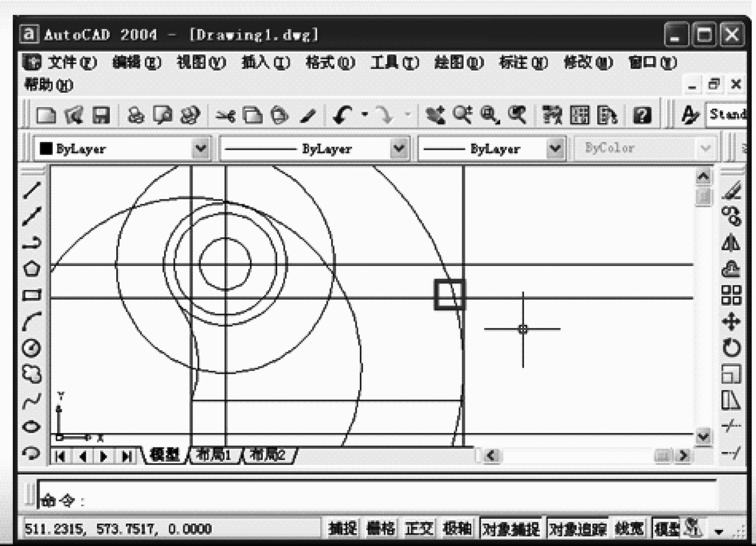
Task: Select the Array tool
Action: (x=731, y=295)
